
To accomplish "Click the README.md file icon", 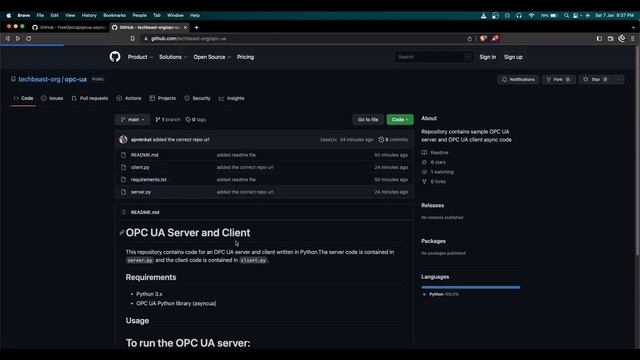I will [x=123, y=155].
